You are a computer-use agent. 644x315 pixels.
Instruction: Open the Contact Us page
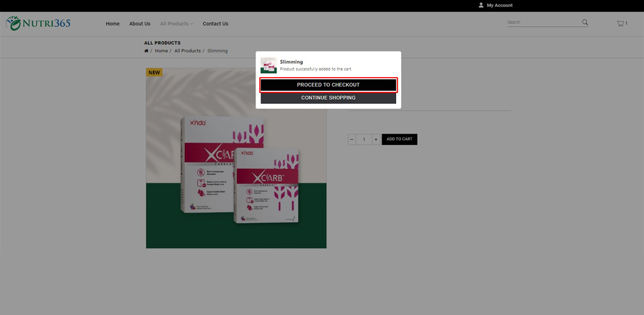[x=215, y=24]
